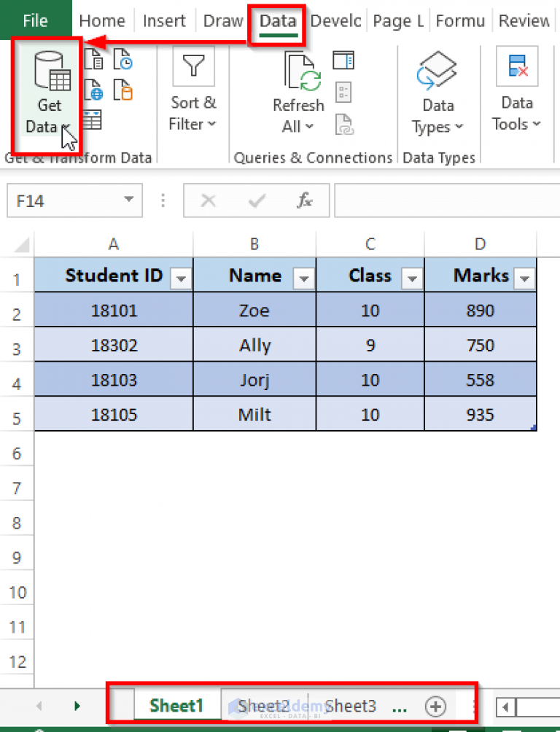Screen dimensions: 560x732
Task: Open the Queries & Connections pane icon
Action: (343, 61)
